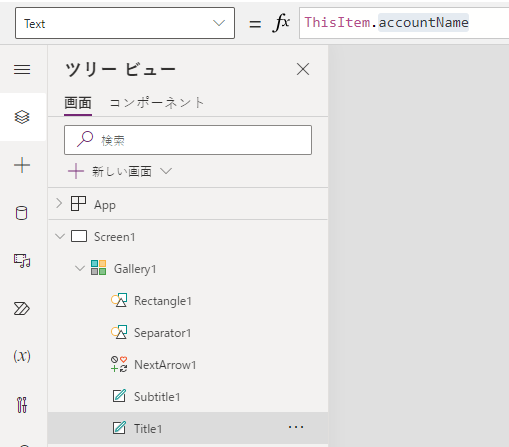This screenshot has height=447, width=509.
Task: Open the Data cylinder icon
Action: 22,213
